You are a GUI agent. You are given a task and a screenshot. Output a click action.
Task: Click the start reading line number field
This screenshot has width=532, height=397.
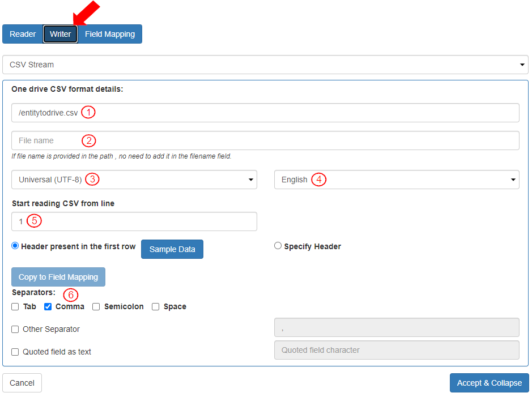click(x=134, y=221)
